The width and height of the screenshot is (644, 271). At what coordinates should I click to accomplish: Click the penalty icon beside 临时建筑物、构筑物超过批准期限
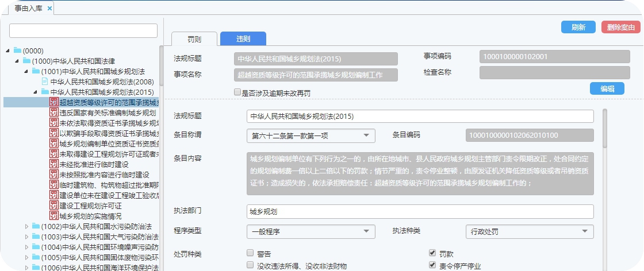(x=54, y=185)
